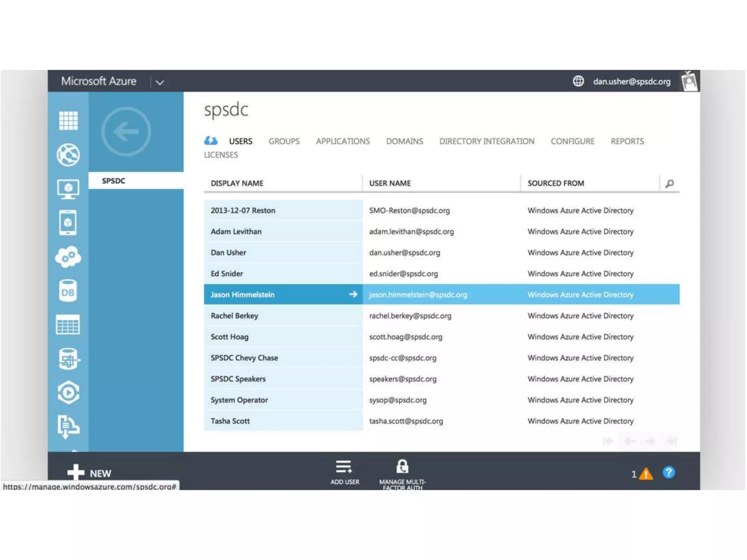This screenshot has height=560, width=747.
Task: Switch to the GROUPS tab
Action: click(284, 141)
